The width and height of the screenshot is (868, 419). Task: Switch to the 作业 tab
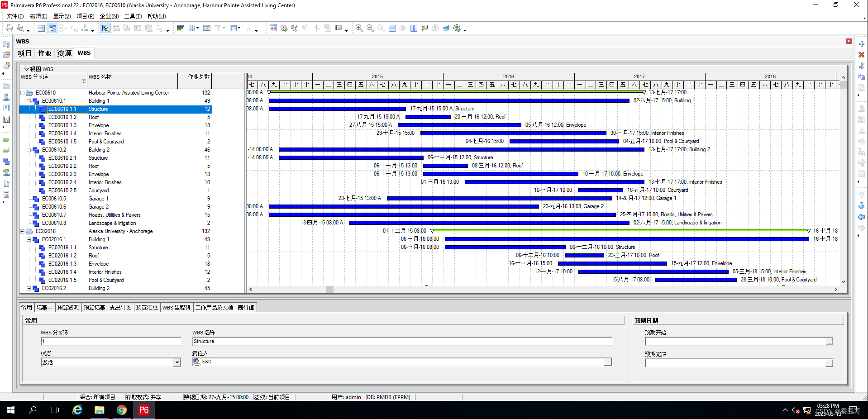[45, 53]
